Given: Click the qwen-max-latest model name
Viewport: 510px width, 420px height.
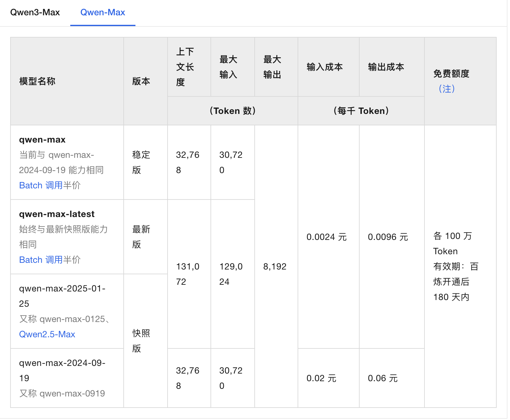Looking at the screenshot, I should point(56,214).
